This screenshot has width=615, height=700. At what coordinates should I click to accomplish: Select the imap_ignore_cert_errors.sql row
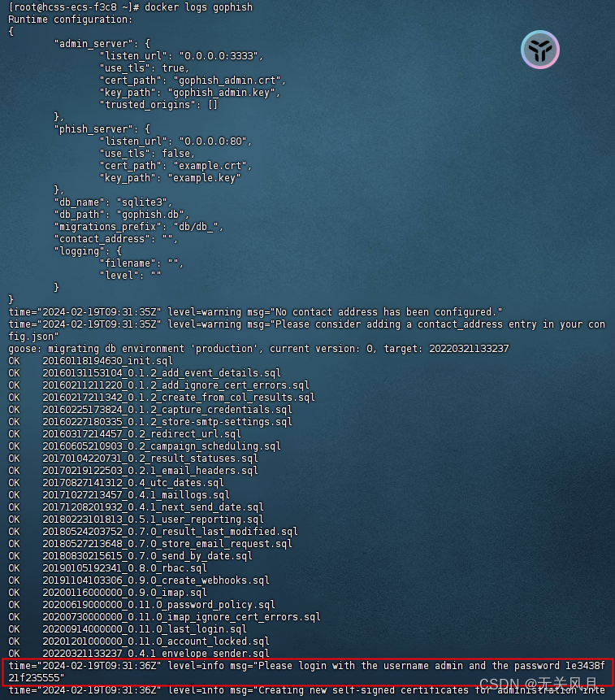coord(164,617)
